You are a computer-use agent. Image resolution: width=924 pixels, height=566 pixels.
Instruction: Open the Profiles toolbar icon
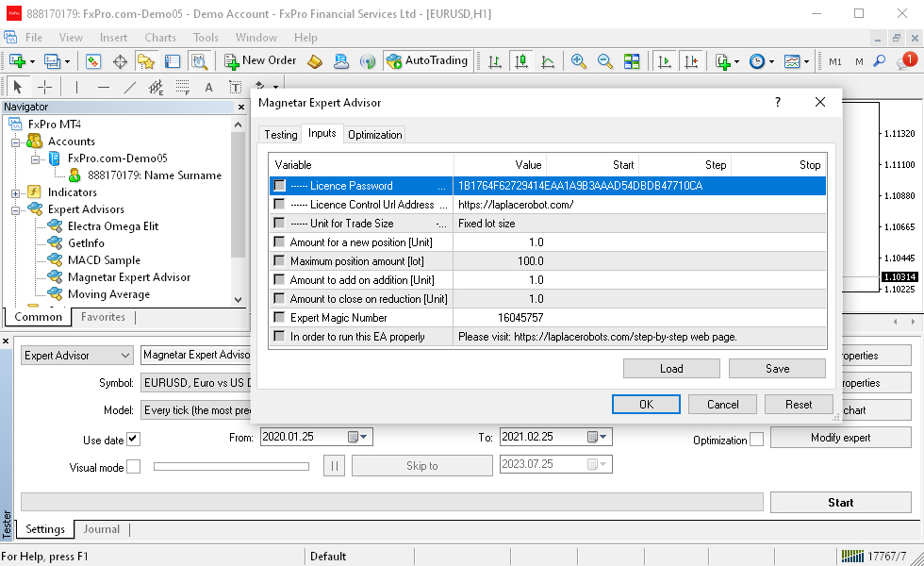click(53, 60)
